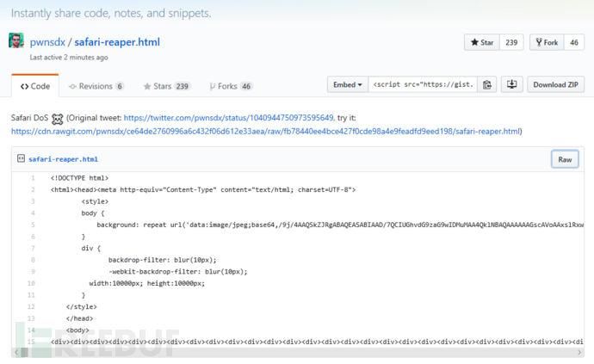Click the '<!DOCTYPE html>' code line
Screen dimensions: 594x364
coord(79,178)
